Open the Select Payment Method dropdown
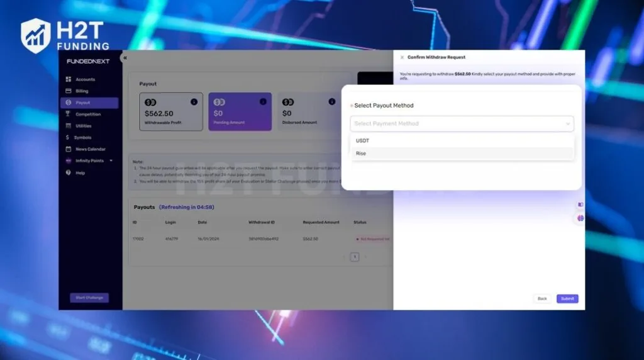 point(462,124)
